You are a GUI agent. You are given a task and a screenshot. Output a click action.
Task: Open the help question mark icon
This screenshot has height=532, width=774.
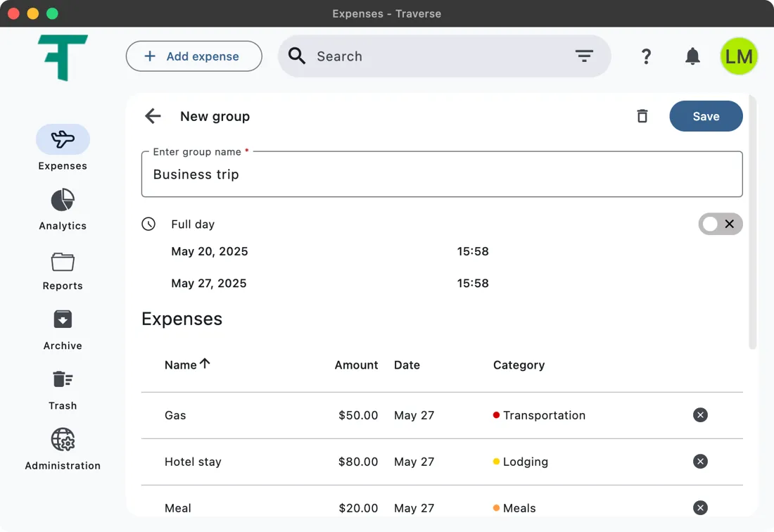click(646, 56)
